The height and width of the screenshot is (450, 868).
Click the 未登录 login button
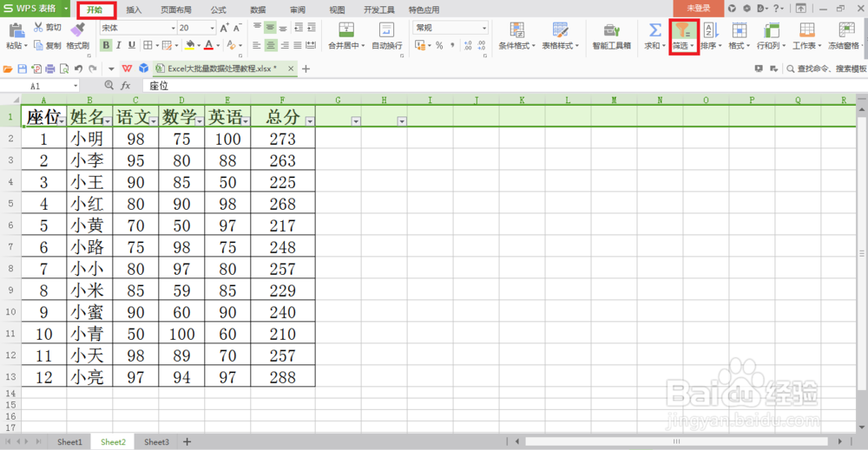pyautogui.click(x=698, y=9)
